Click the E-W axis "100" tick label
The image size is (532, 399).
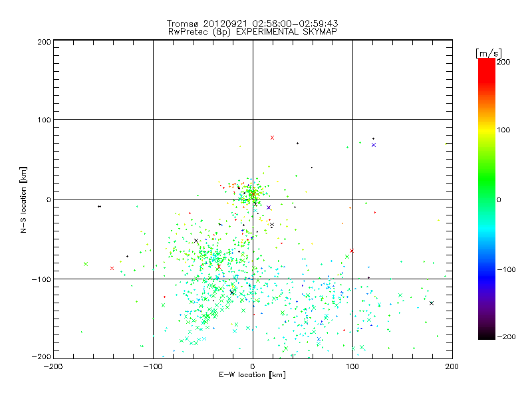point(352,366)
